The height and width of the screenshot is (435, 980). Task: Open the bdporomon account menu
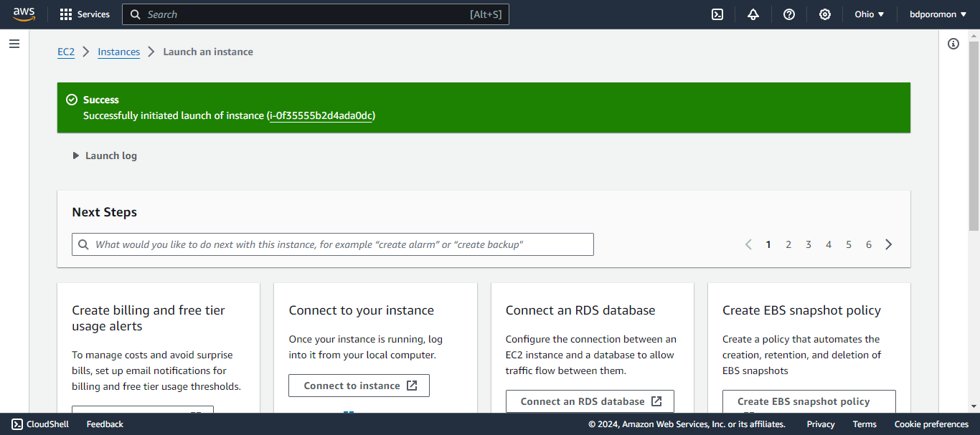point(938,14)
